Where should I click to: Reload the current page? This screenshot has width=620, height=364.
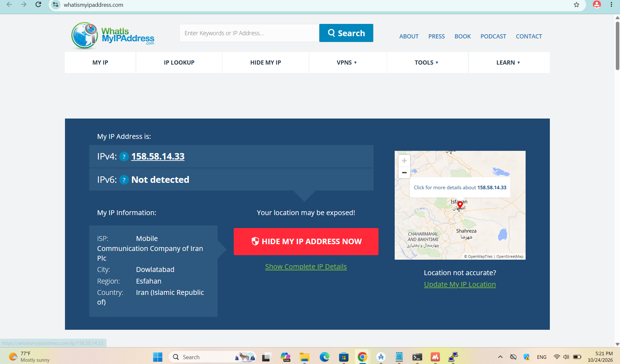click(38, 5)
